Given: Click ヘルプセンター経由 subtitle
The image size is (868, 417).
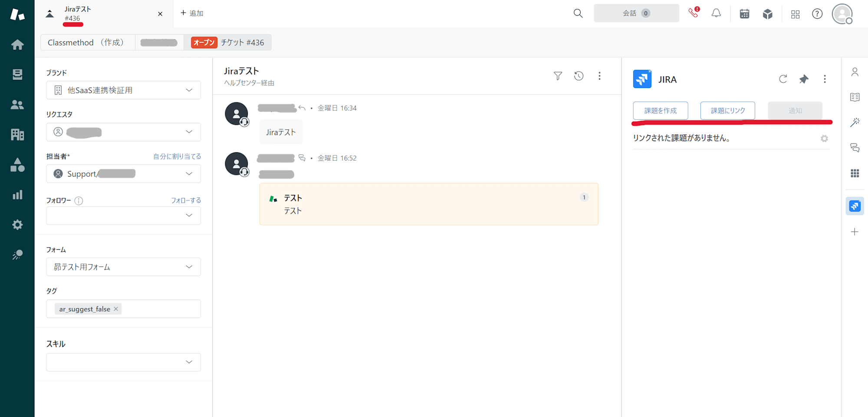Looking at the screenshot, I should tap(249, 83).
